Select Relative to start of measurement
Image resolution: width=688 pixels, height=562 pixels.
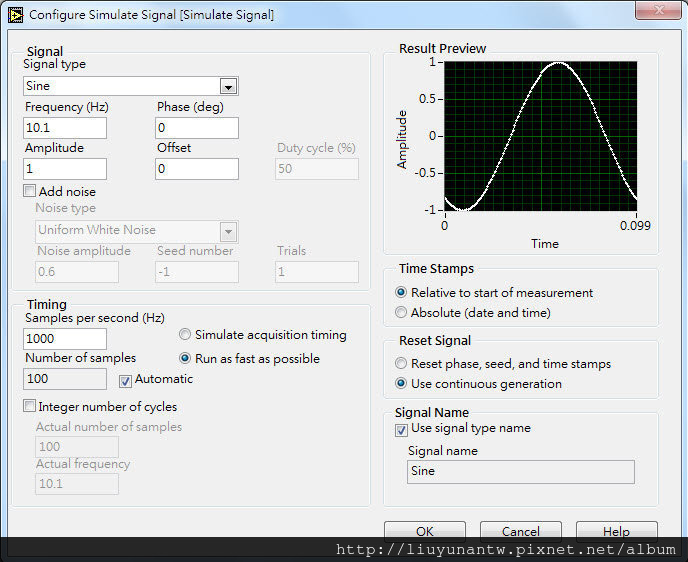tap(401, 292)
